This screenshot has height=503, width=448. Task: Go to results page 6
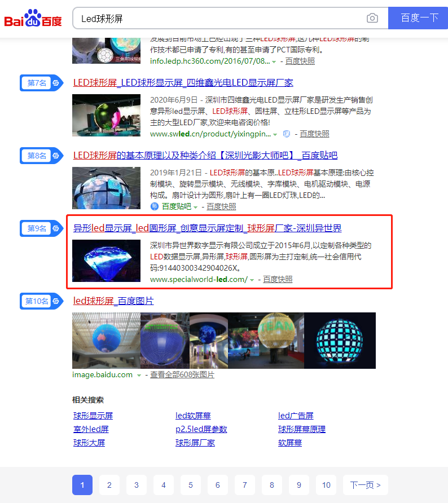pyautogui.click(x=218, y=485)
